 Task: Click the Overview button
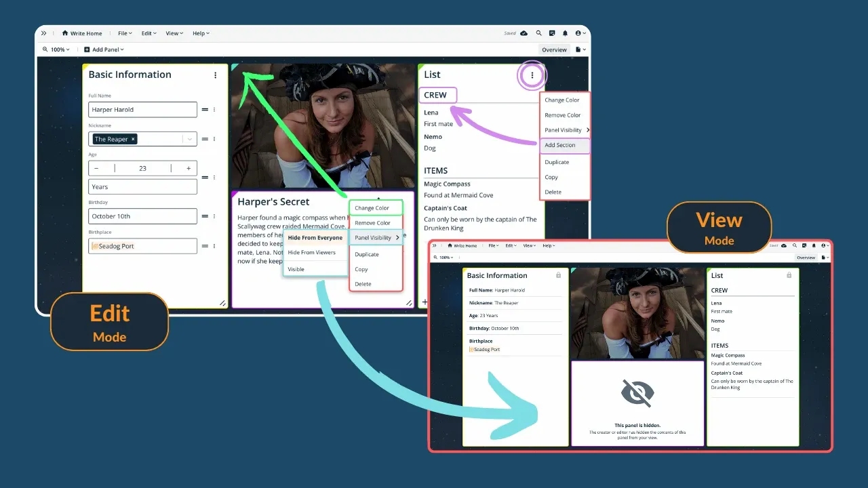coord(554,49)
